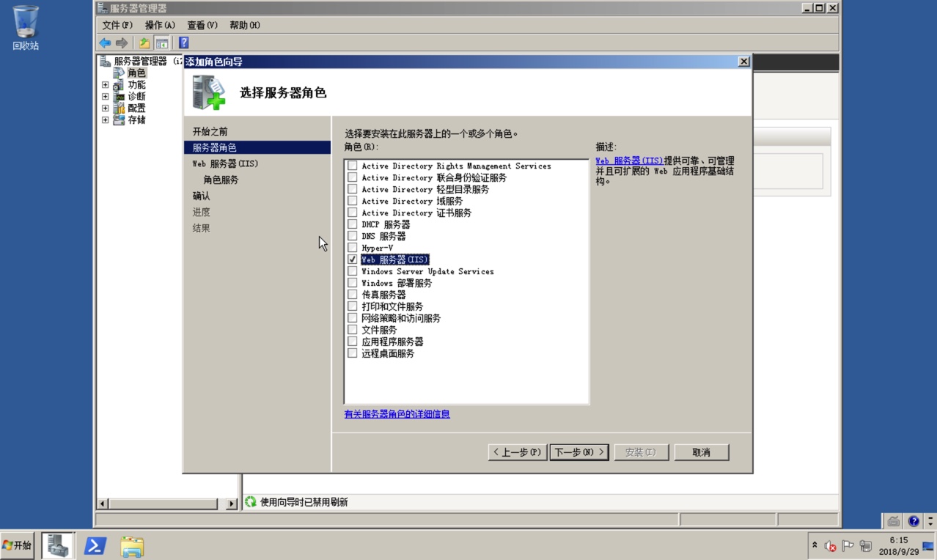Open Windows Explorer from the taskbar
The width and height of the screenshot is (937, 560).
pyautogui.click(x=132, y=545)
